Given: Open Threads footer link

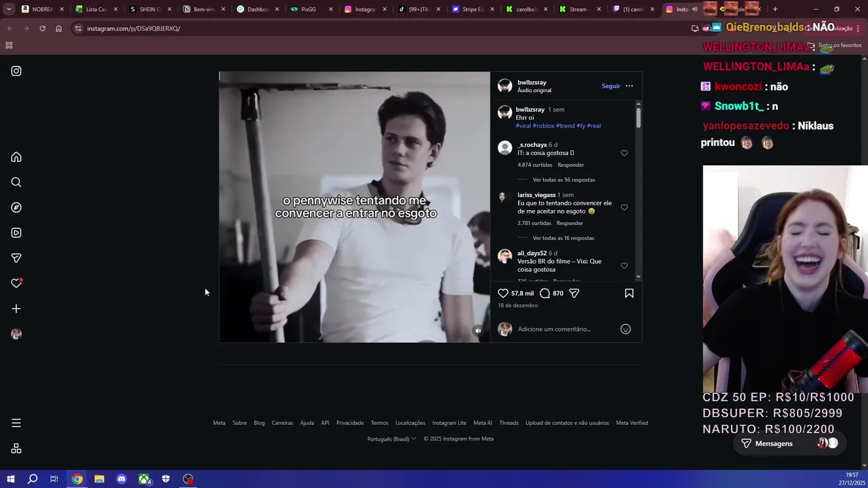Looking at the screenshot, I should pyautogui.click(x=509, y=423).
